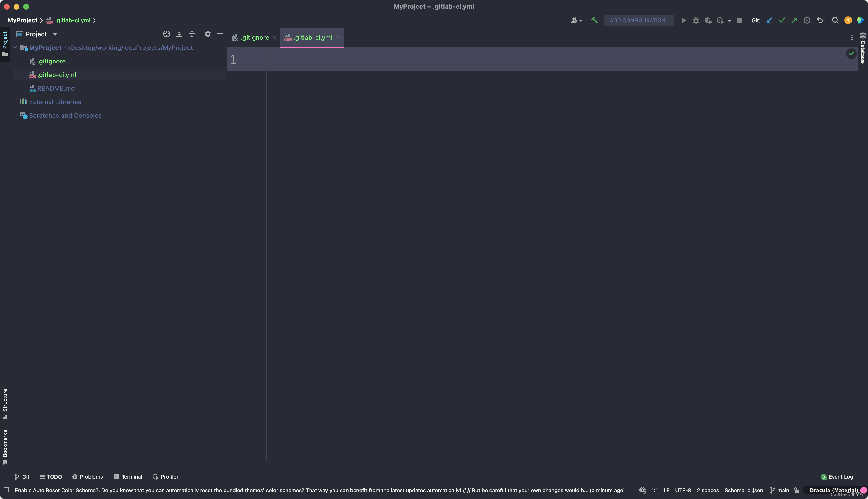The width and height of the screenshot is (868, 499).
Task: Push commits with green arrow
Action: point(794,20)
